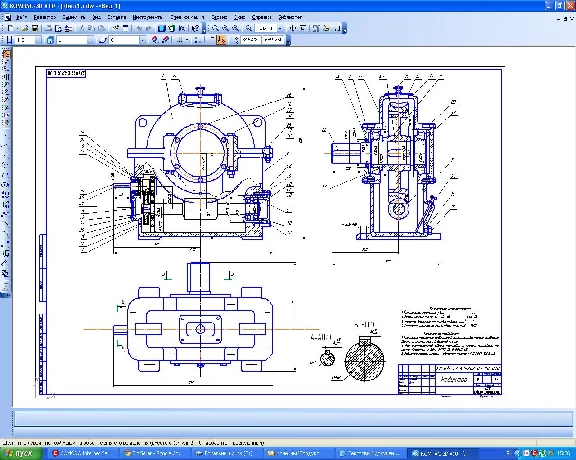
Task: Click the second zoom magnifier icon
Action: tap(226, 28)
